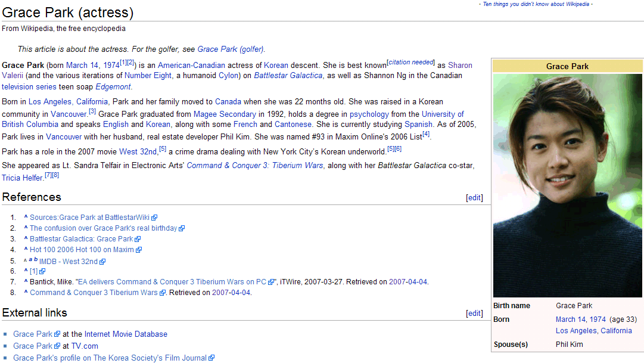Click the March 14 birth date link in intro
Image resolution: width=644 pixels, height=363 pixels.
[x=82, y=66]
